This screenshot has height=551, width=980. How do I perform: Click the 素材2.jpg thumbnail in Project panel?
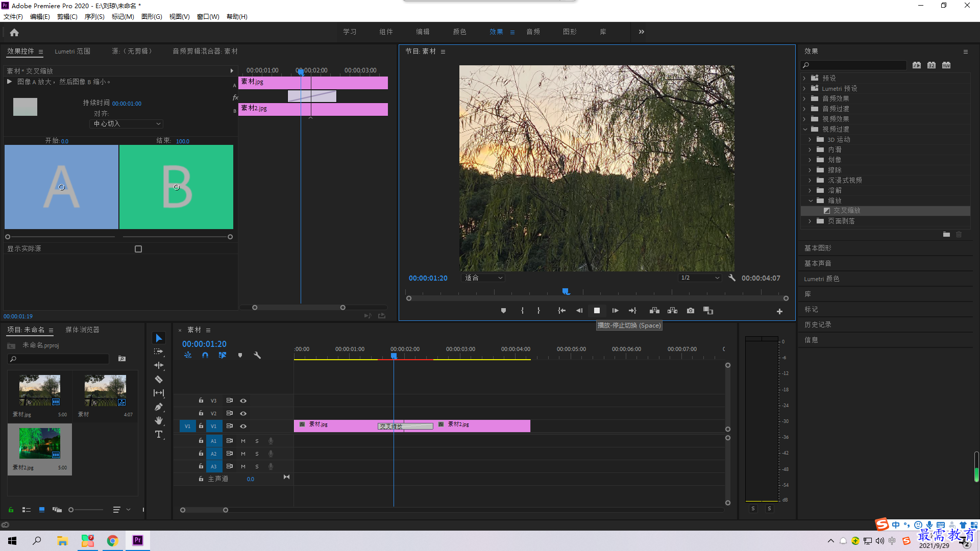pyautogui.click(x=39, y=443)
